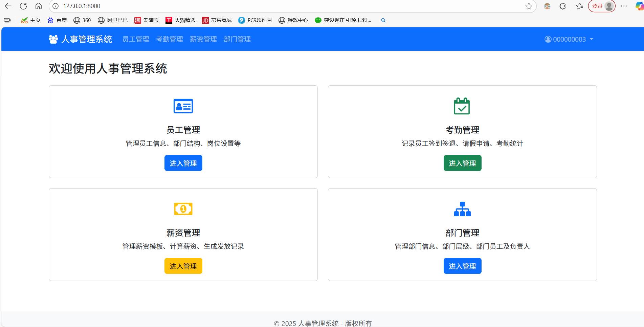The image size is (644, 327).
Task: Open 考勤管理 in navigation bar
Action: pos(170,39)
